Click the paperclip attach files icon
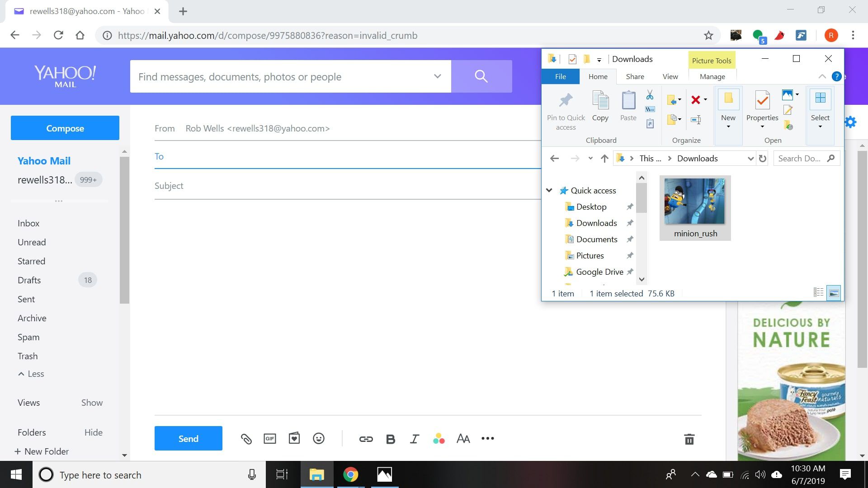 tap(246, 439)
